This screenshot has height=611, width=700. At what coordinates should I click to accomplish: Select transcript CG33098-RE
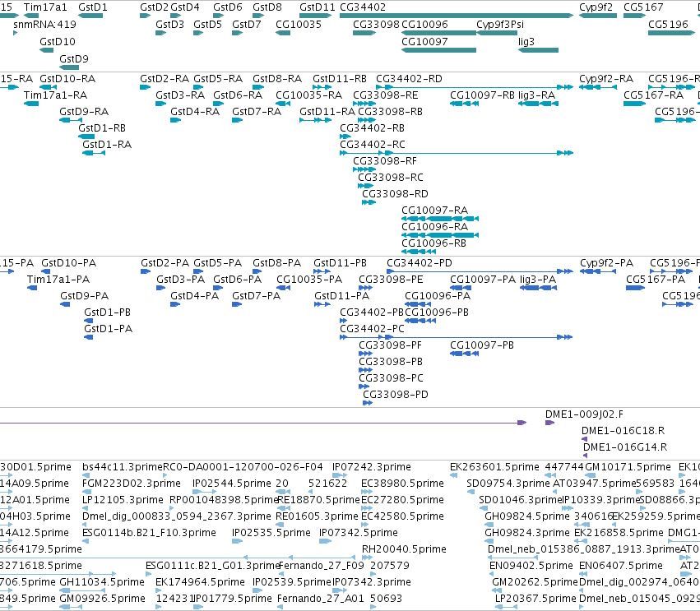(x=364, y=104)
